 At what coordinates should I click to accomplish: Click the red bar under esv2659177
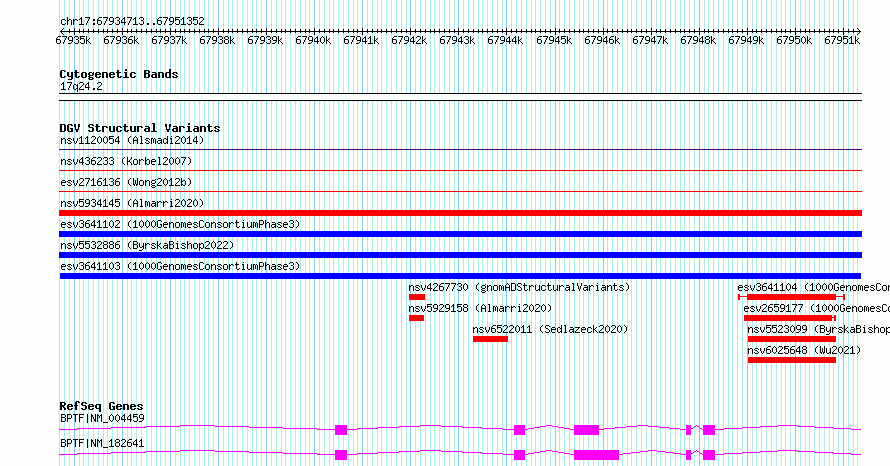[x=790, y=318]
